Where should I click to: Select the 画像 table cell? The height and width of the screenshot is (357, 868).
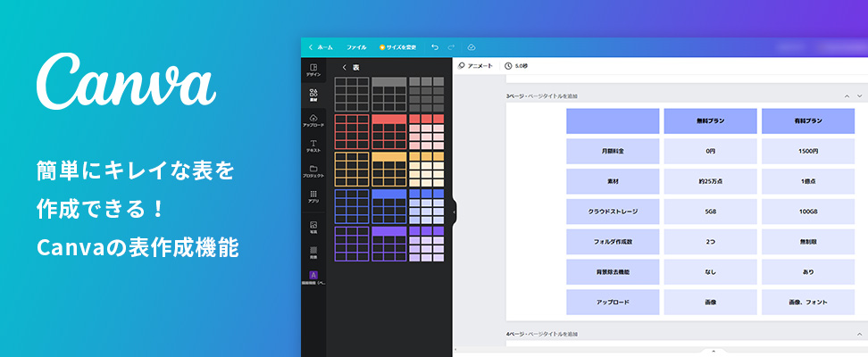click(710, 303)
